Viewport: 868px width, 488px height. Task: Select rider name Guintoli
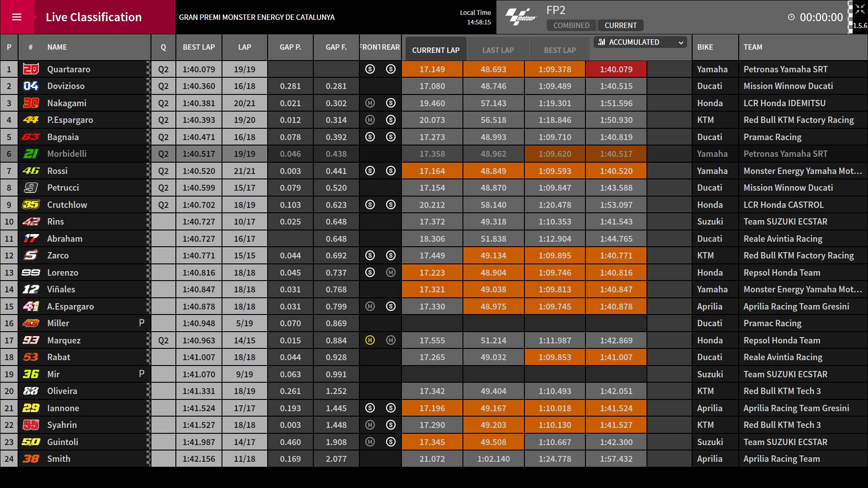click(63, 442)
